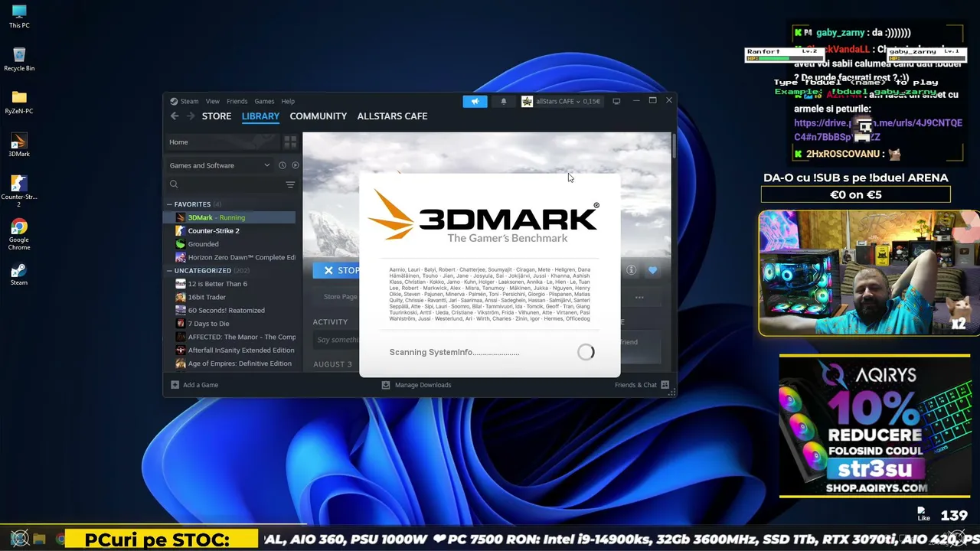Open the Friends menu in Steam

237,101
